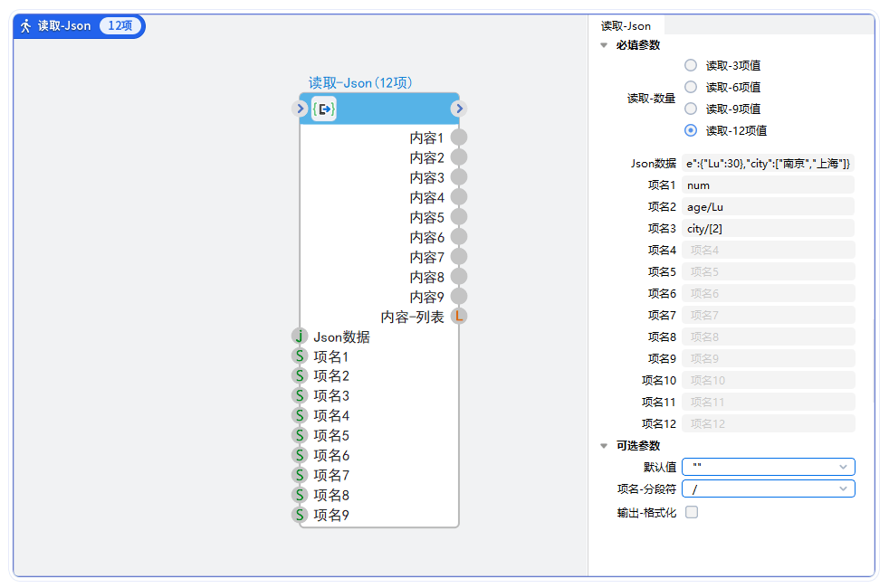
Task: Click the 项名5 S input port
Action: click(300, 436)
